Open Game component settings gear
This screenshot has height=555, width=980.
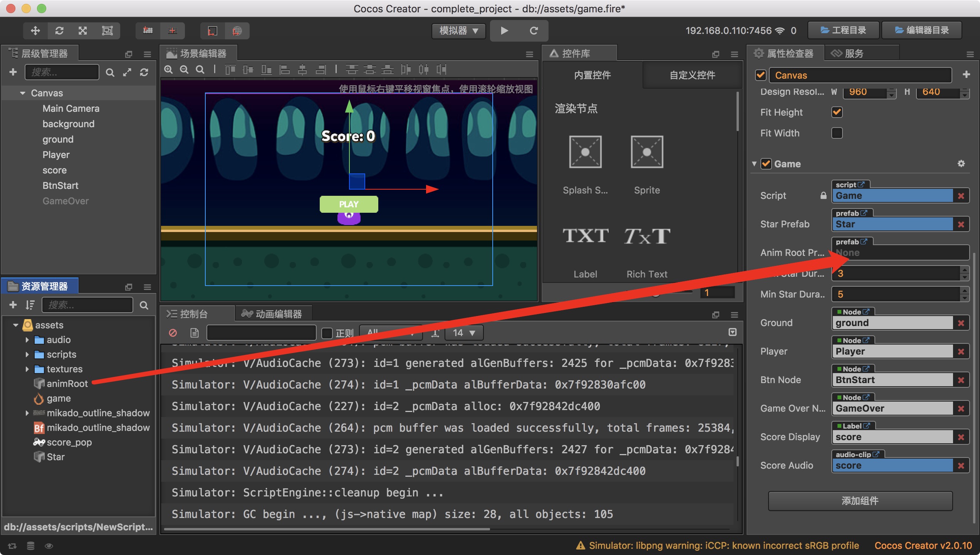[x=961, y=164]
